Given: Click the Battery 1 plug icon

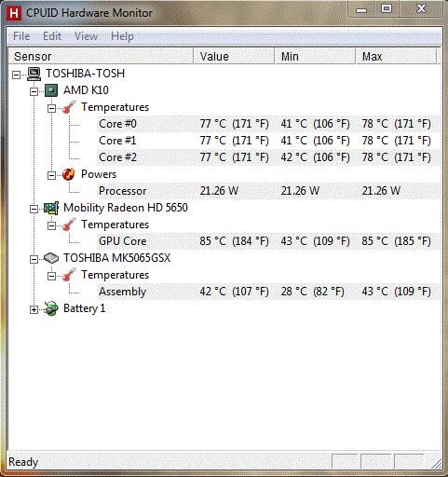Looking at the screenshot, I should (x=51, y=308).
